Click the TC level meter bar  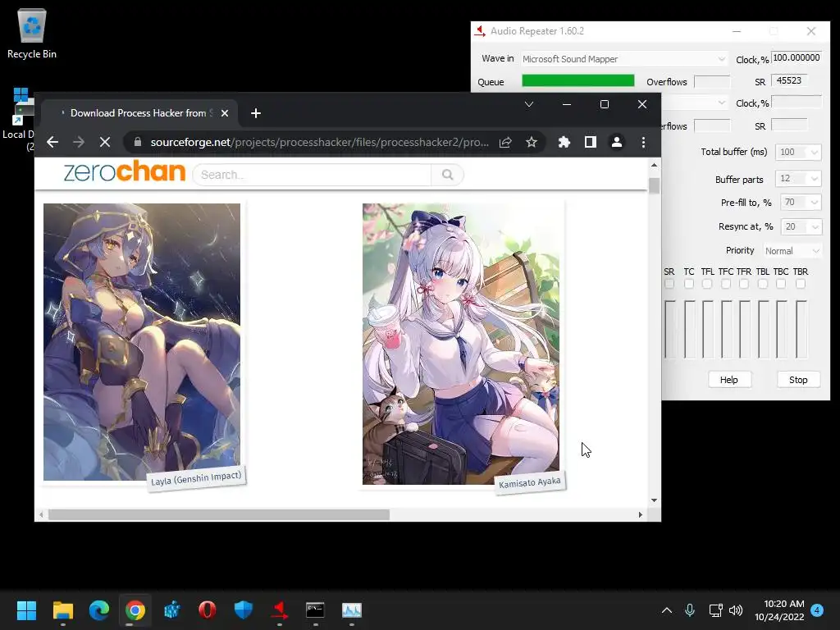point(689,330)
